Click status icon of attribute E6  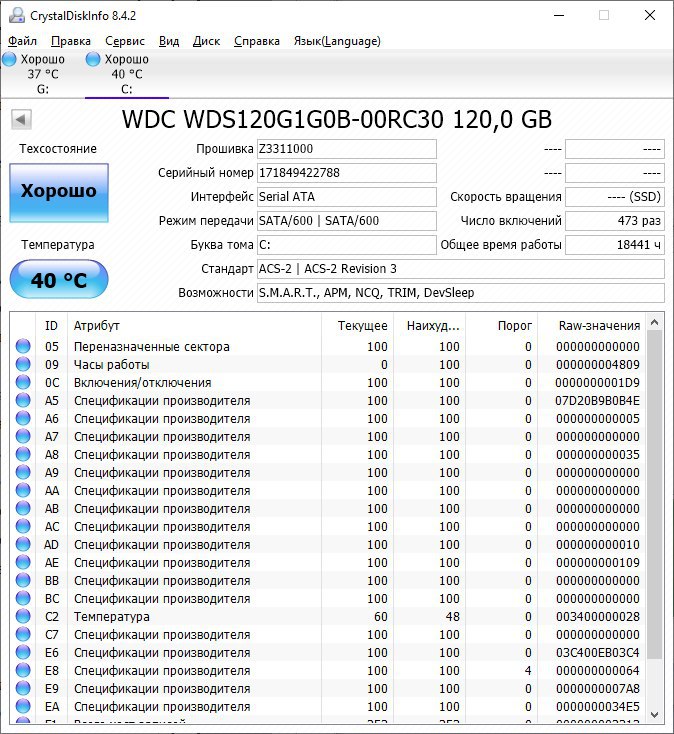click(x=23, y=653)
